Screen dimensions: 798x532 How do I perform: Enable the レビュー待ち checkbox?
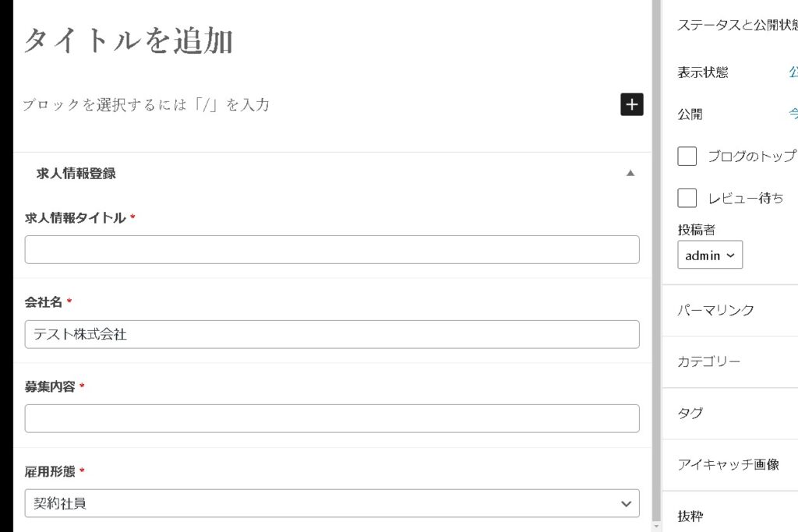687,198
